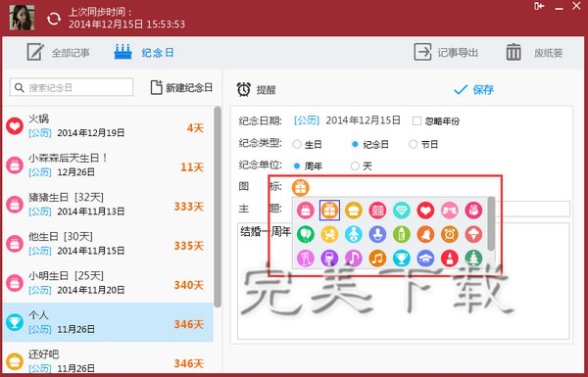Screen dimensions: 588x377
Task: Click the 2014年12月15日 date field
Action: [363, 120]
